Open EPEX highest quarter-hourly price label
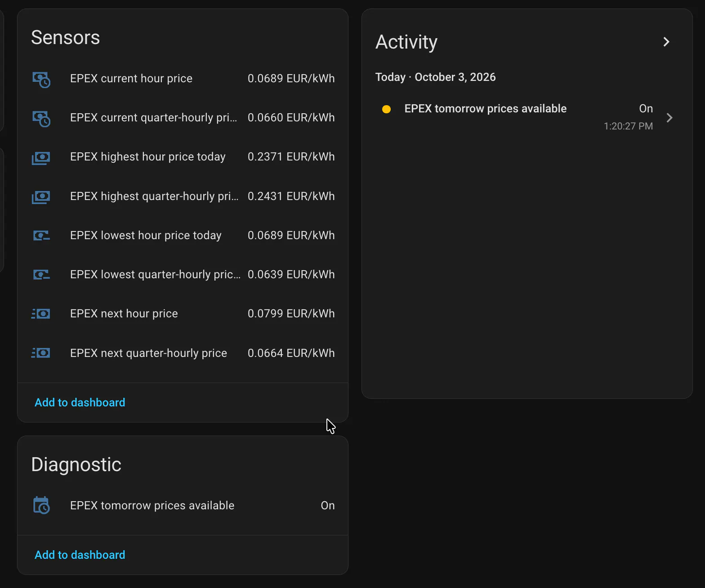Image resolution: width=705 pixels, height=588 pixels. (x=154, y=196)
